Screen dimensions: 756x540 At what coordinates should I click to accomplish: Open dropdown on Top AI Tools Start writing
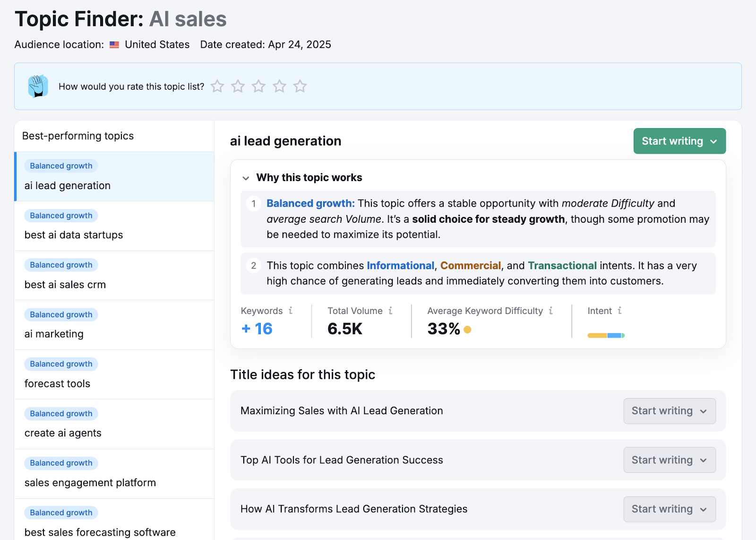703,460
